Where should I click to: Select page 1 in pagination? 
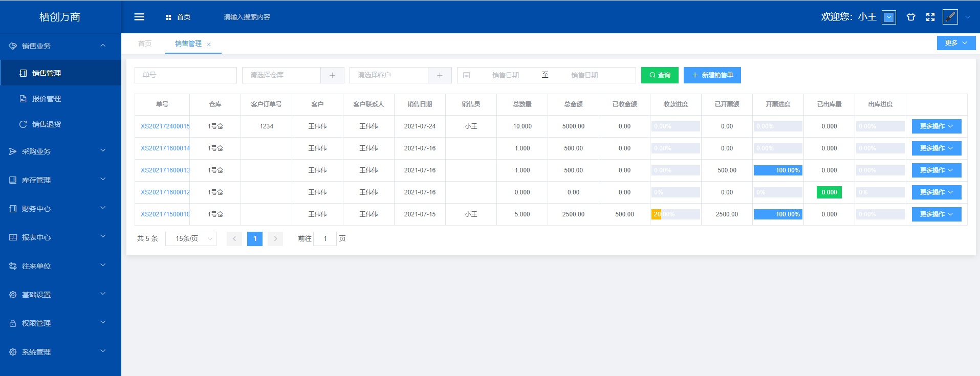tap(255, 239)
